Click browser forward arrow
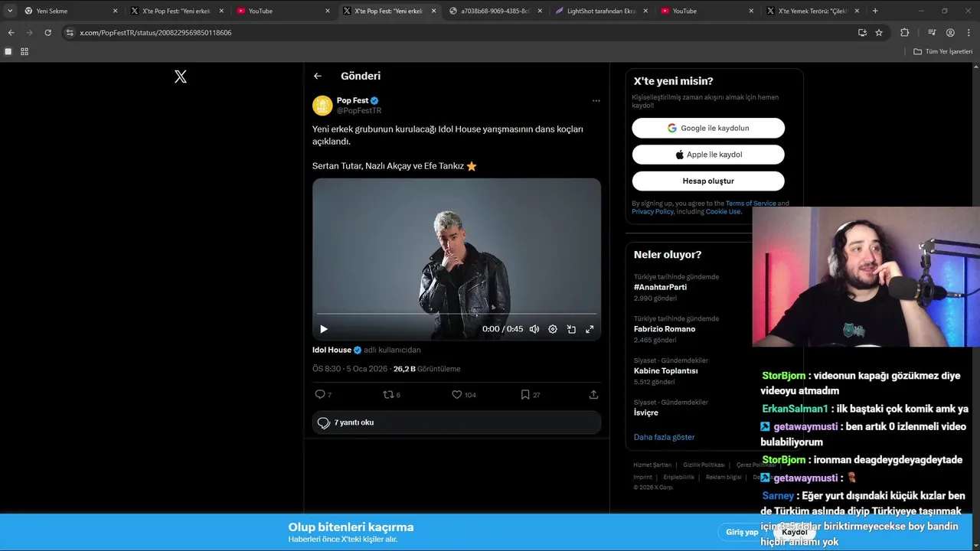The image size is (980, 551). (29, 33)
